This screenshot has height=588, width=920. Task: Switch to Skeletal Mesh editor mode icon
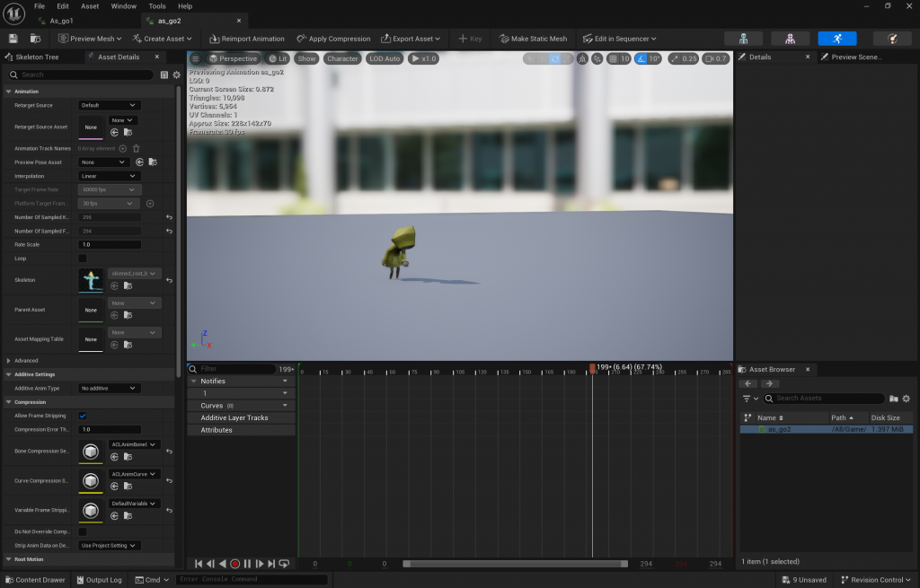coord(791,39)
